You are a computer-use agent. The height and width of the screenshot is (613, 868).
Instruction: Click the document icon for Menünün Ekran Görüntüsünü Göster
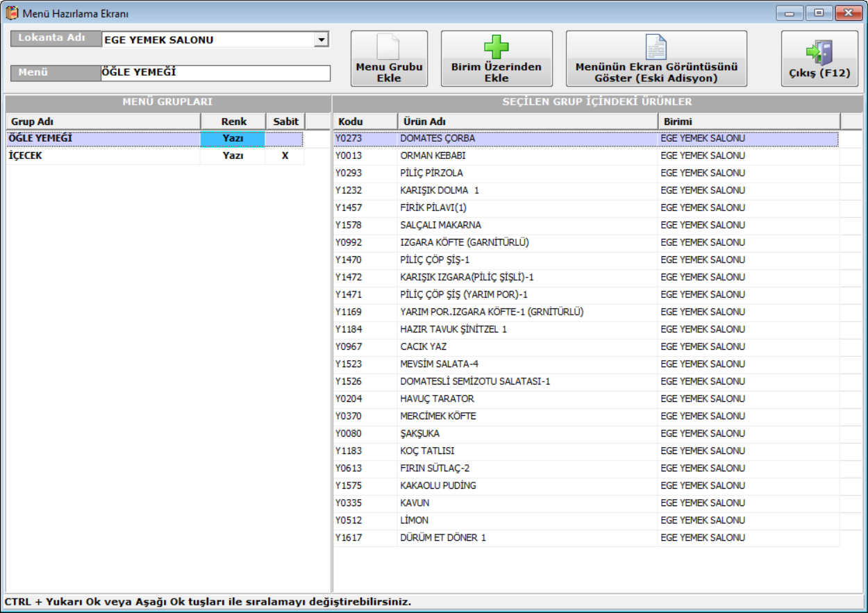click(656, 47)
